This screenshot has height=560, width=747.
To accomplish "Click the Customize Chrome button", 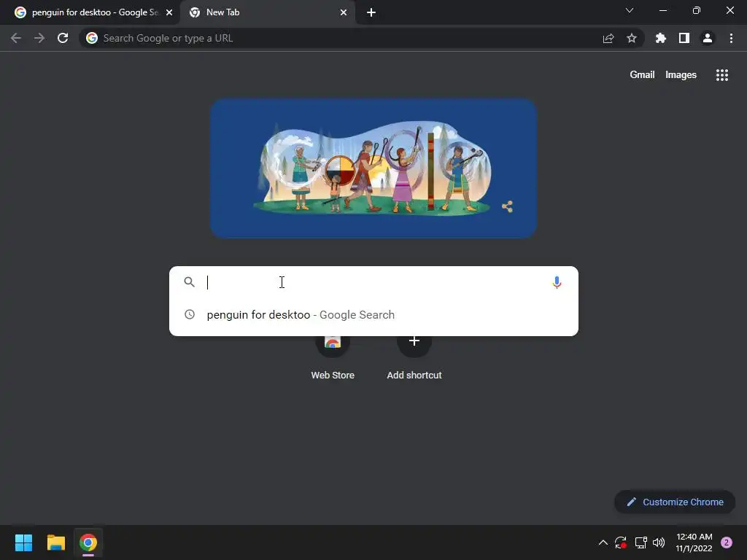I will tap(675, 502).
